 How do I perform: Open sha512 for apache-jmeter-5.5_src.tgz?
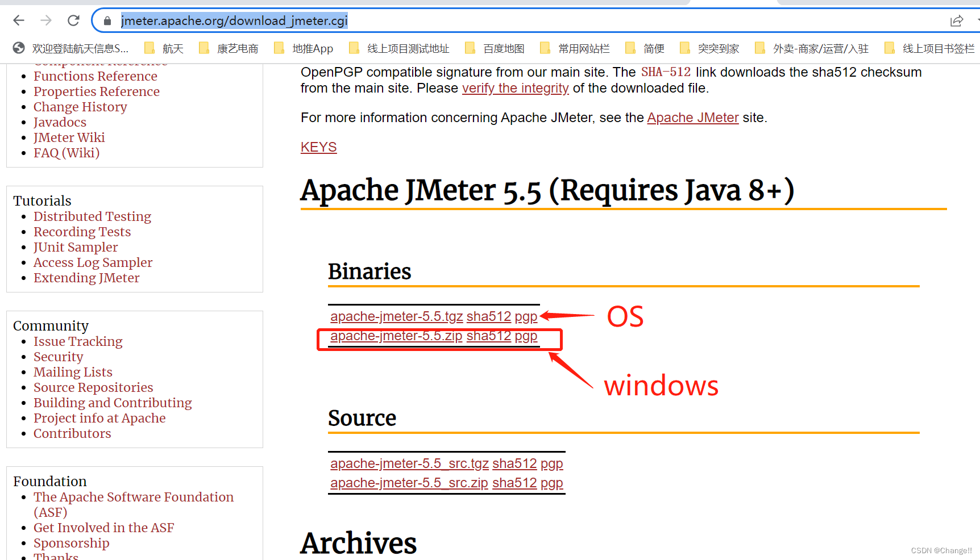(514, 463)
